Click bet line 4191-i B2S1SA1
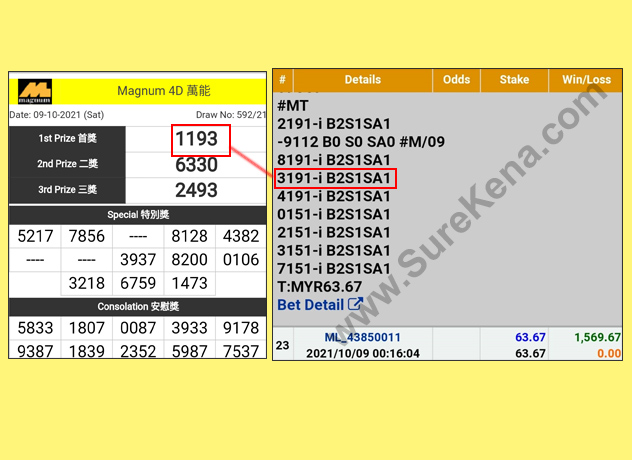 (x=334, y=196)
